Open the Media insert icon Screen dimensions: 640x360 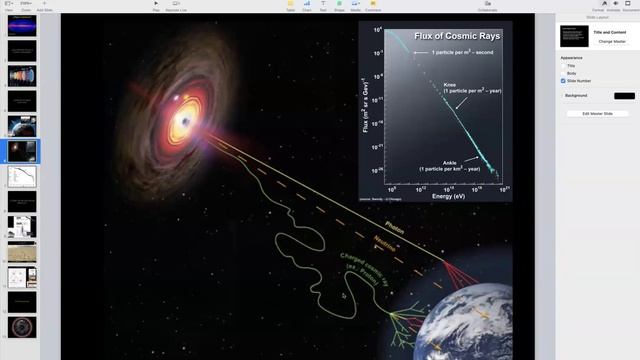(x=355, y=3)
